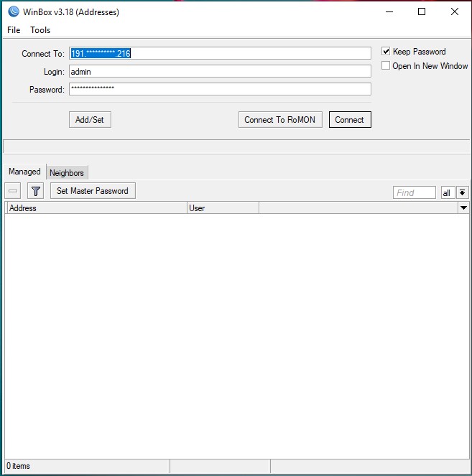The width and height of the screenshot is (472, 476).
Task: Click Connect To RoMON button
Action: 279,120
